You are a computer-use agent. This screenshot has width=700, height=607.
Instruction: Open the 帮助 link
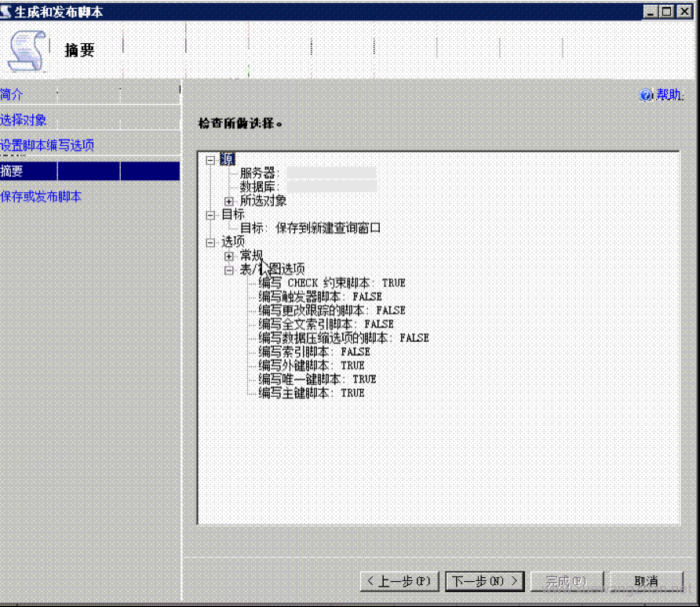[669, 96]
